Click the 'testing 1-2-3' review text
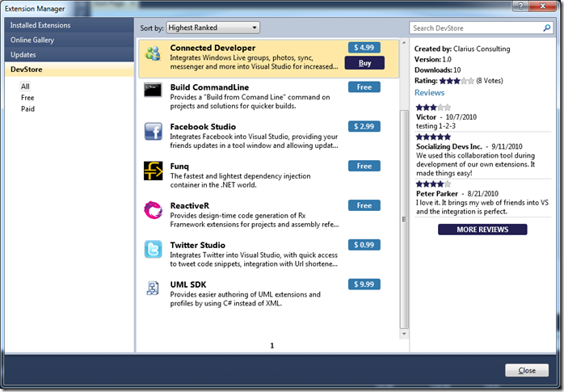Viewport: 564px width, 392px height. tap(436, 126)
